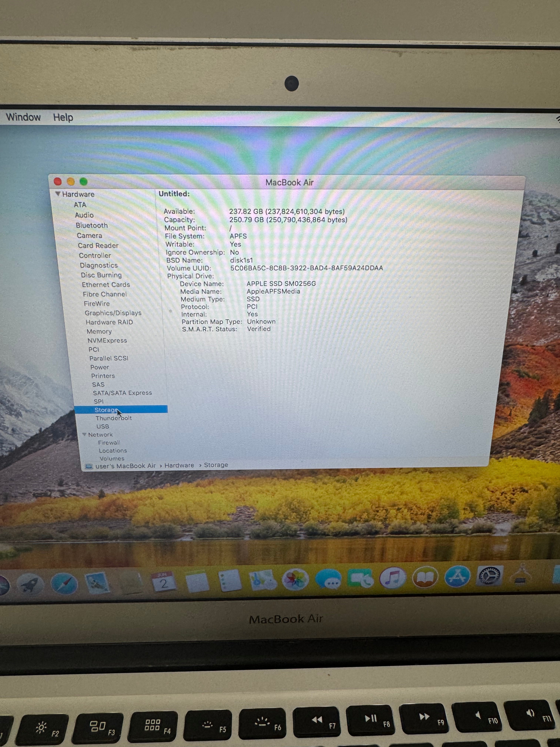Click the "Untitled:" volume heading

[x=174, y=194]
